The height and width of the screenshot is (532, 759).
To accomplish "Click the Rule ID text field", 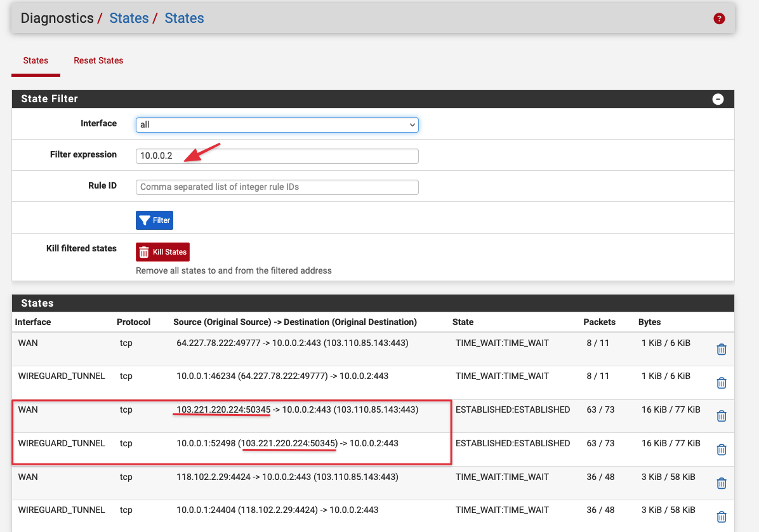I will 277,187.
